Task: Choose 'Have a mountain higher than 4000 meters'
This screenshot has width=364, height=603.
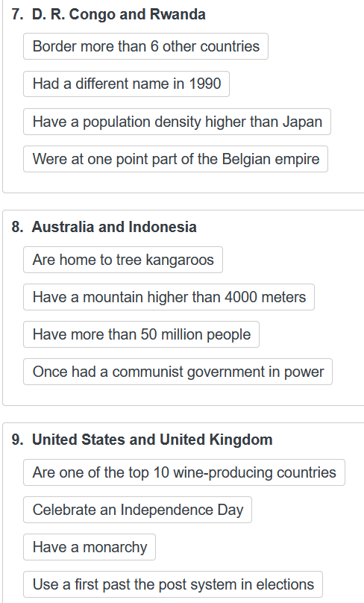Action: 169,297
